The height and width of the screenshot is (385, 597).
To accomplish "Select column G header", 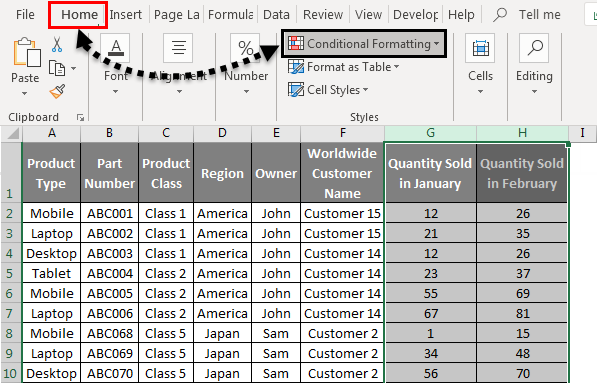I will coord(431,133).
